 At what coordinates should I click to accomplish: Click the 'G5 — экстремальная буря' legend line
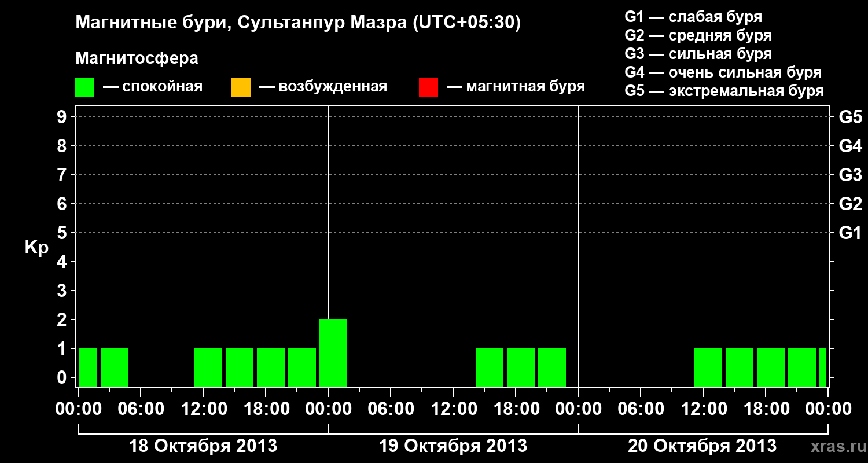point(724,91)
